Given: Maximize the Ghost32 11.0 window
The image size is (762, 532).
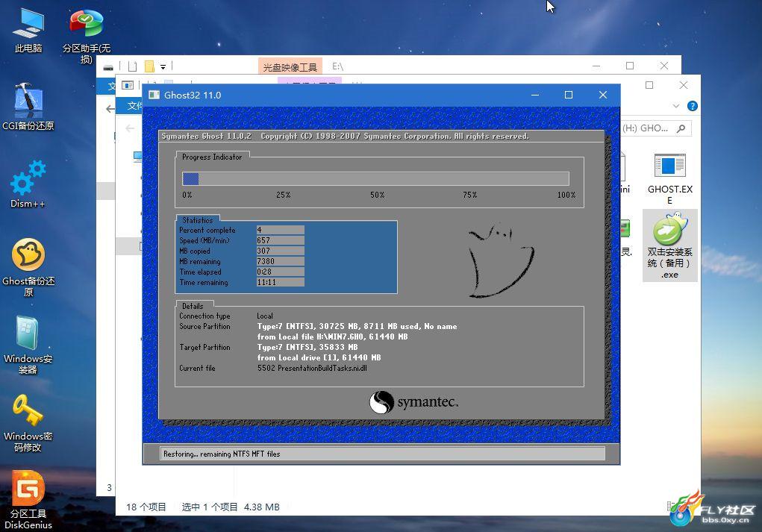Looking at the screenshot, I should pos(569,95).
